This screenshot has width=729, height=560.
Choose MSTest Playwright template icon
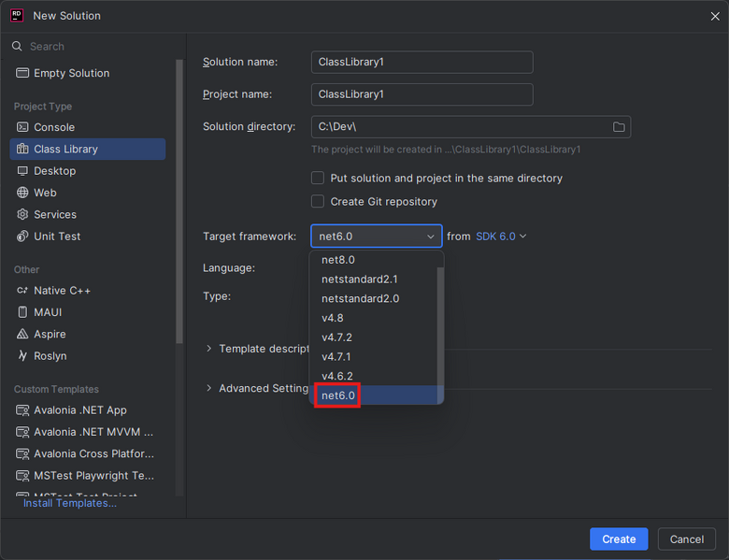coord(22,476)
